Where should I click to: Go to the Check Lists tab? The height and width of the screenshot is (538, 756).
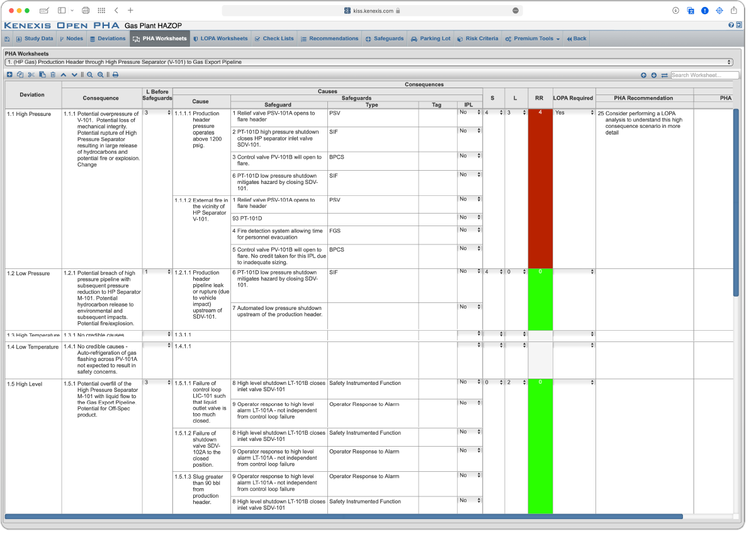[274, 38]
